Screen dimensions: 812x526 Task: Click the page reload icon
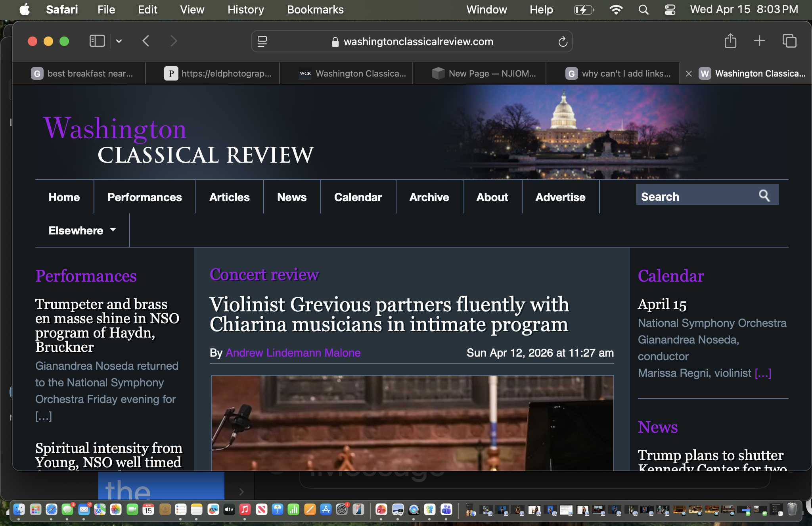pyautogui.click(x=563, y=42)
